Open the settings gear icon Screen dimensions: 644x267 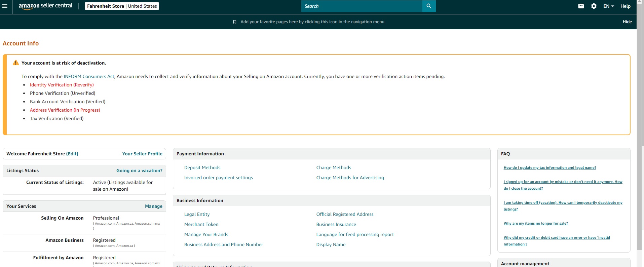594,6
